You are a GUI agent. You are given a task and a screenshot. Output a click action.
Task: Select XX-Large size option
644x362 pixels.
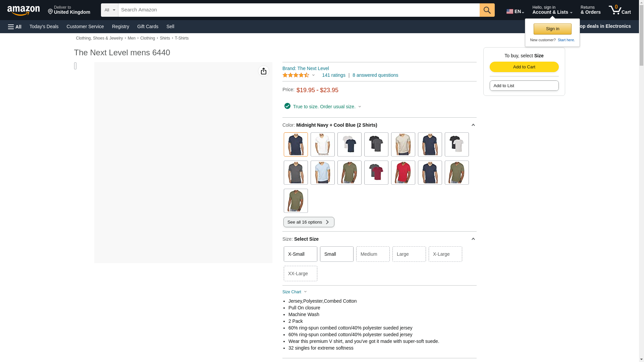(x=300, y=274)
